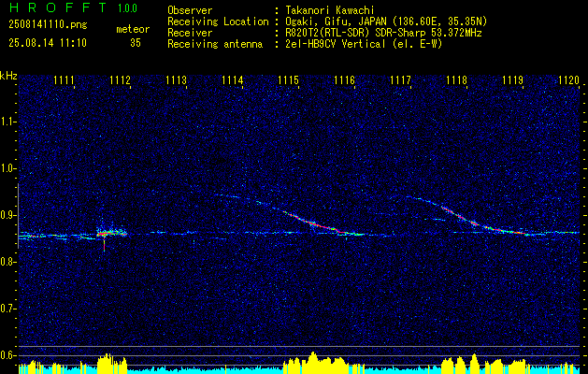
Task: Click the 0.7 kHz frequency label
Action: tap(7, 309)
